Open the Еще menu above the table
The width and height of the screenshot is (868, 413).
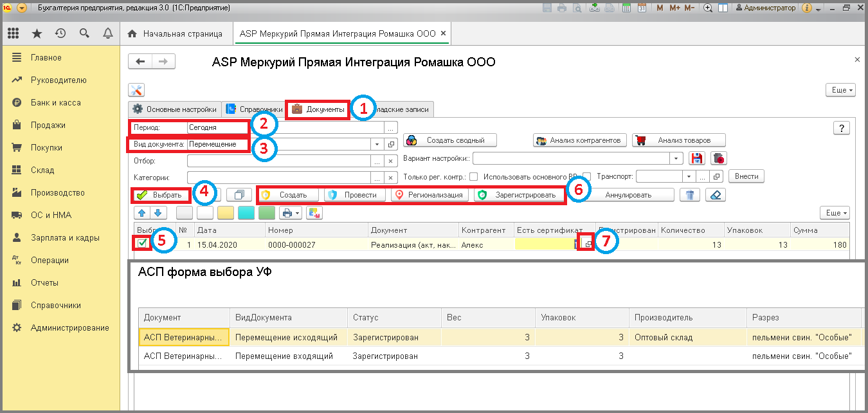(x=835, y=212)
